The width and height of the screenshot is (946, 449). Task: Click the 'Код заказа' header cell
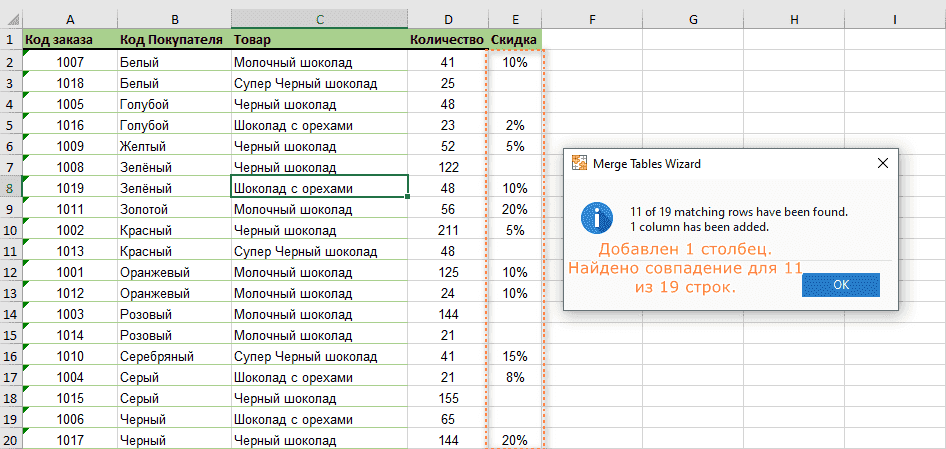coord(69,40)
